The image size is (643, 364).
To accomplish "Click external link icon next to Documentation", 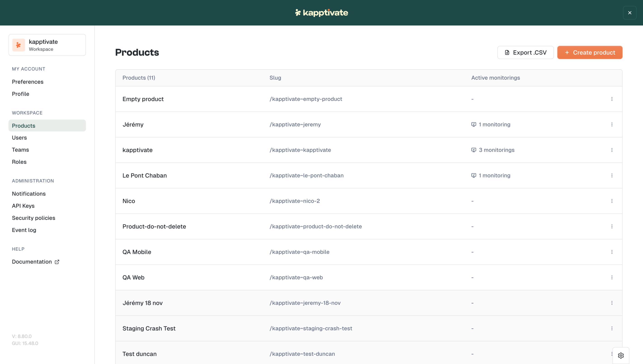I will pos(57,262).
